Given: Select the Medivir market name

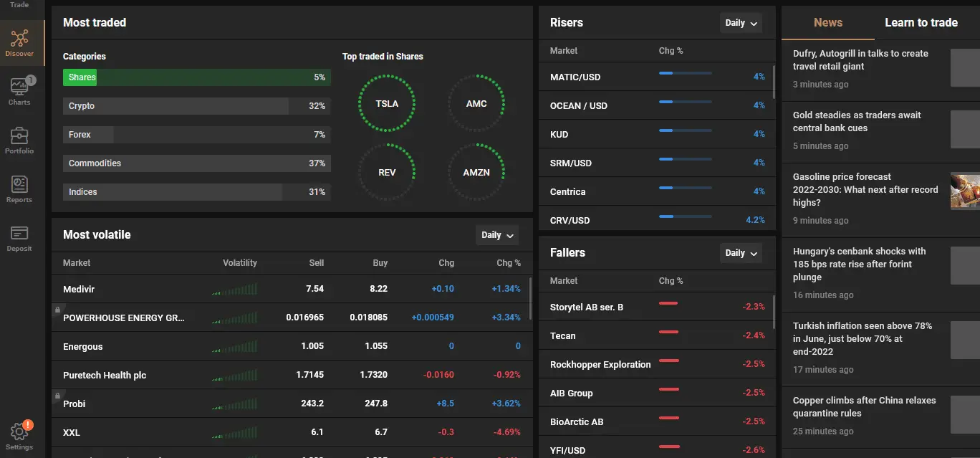Looking at the screenshot, I should [x=79, y=289].
